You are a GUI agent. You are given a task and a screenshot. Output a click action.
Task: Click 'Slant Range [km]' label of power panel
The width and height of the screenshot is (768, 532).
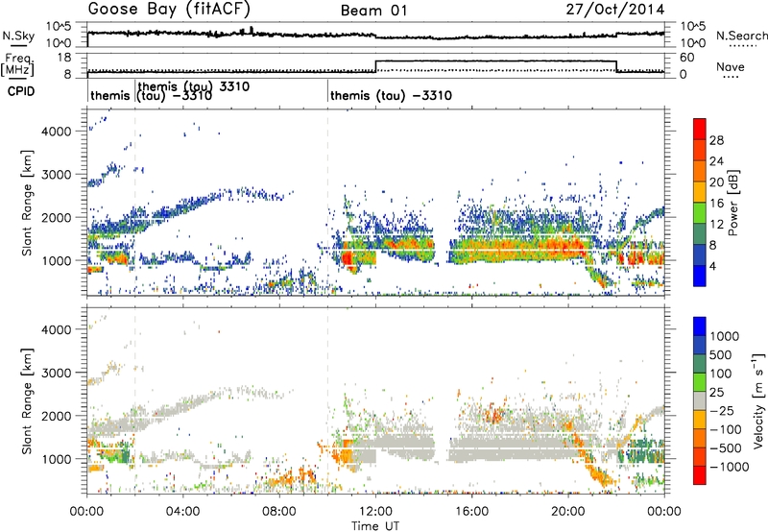tap(27, 203)
